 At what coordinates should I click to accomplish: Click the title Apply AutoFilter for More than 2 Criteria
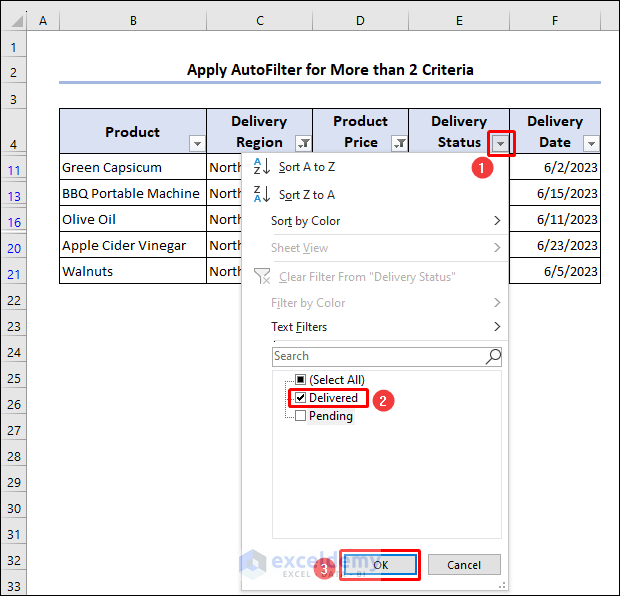(x=330, y=70)
